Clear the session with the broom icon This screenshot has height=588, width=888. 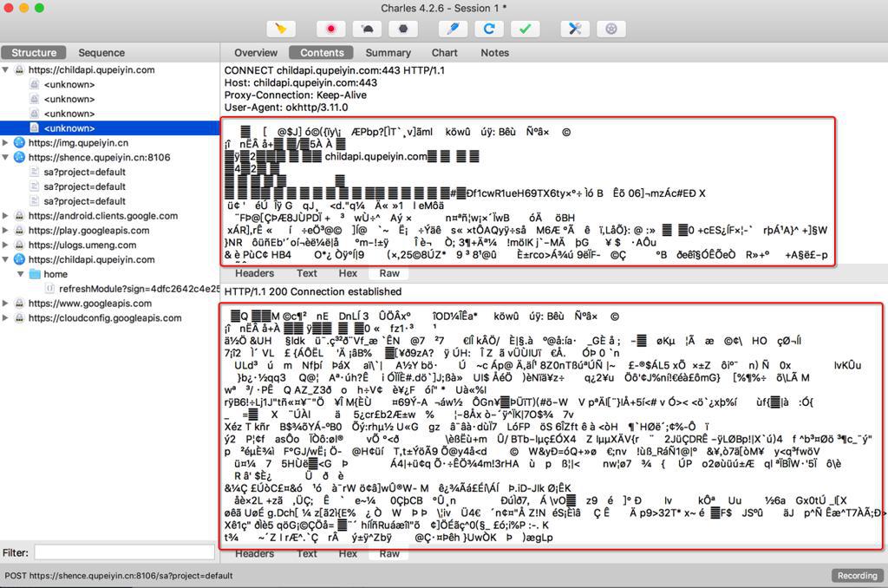(x=280, y=29)
